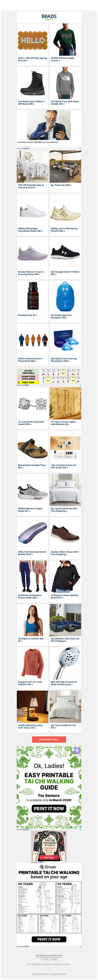
Task: Click Print It Now under age charts
Action: (x=49, y=939)
